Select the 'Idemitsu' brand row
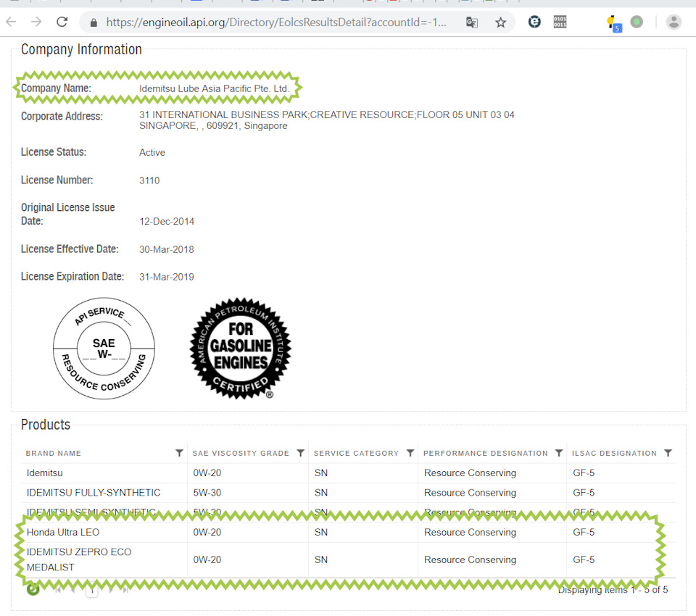696x616 pixels. coord(349,473)
